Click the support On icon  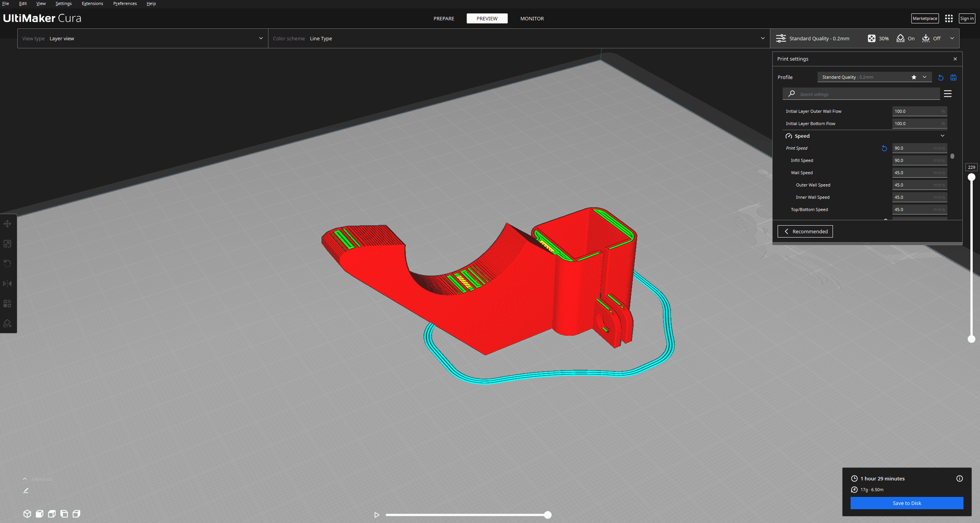[901, 38]
